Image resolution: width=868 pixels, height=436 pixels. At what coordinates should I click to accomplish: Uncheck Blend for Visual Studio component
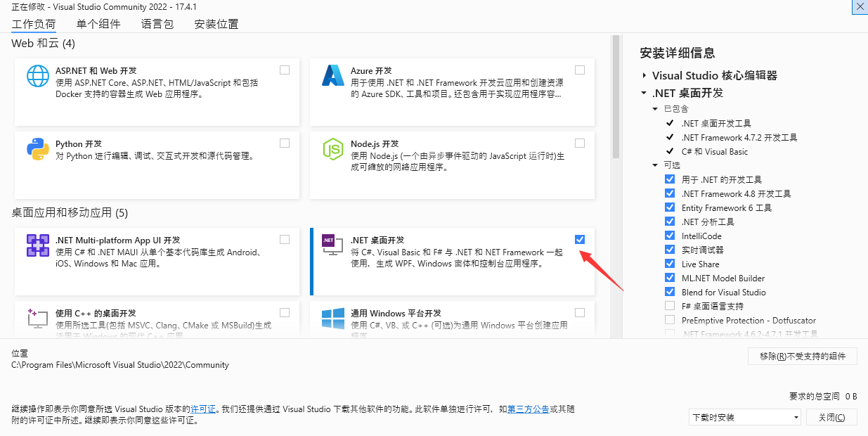coord(670,292)
